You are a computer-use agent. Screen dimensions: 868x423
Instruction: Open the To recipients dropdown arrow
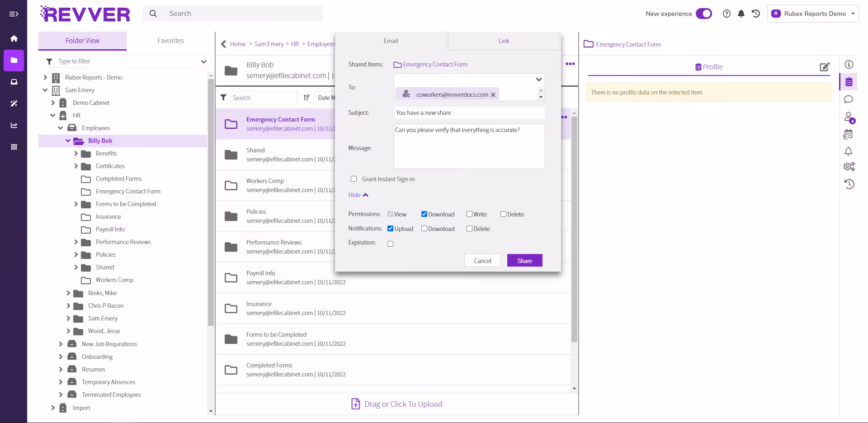538,80
